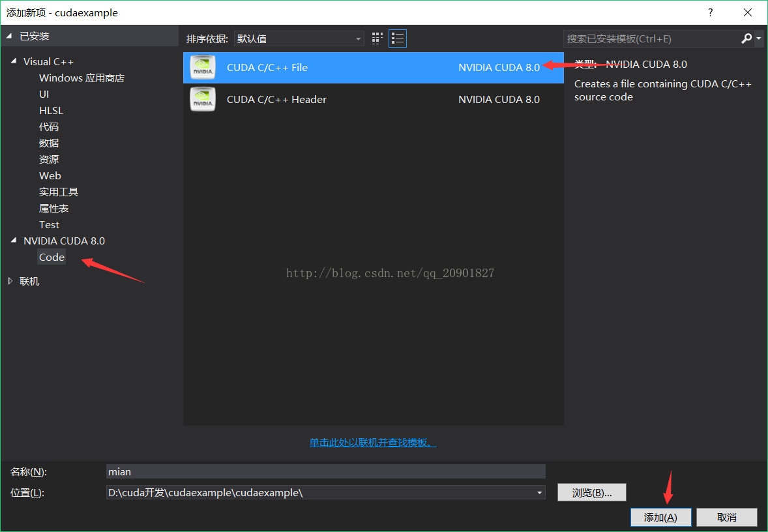Click CUDA C/C++ File template name
The height and width of the screenshot is (532, 768).
(x=267, y=68)
